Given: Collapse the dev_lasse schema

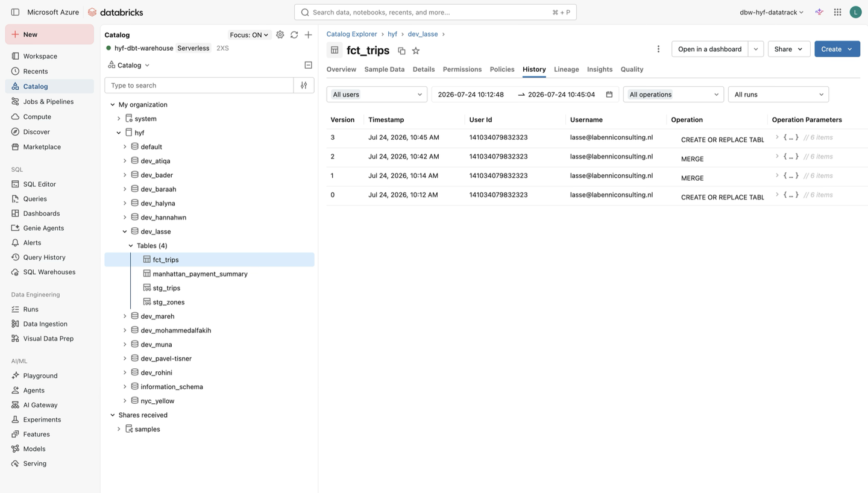Looking at the screenshot, I should 125,231.
